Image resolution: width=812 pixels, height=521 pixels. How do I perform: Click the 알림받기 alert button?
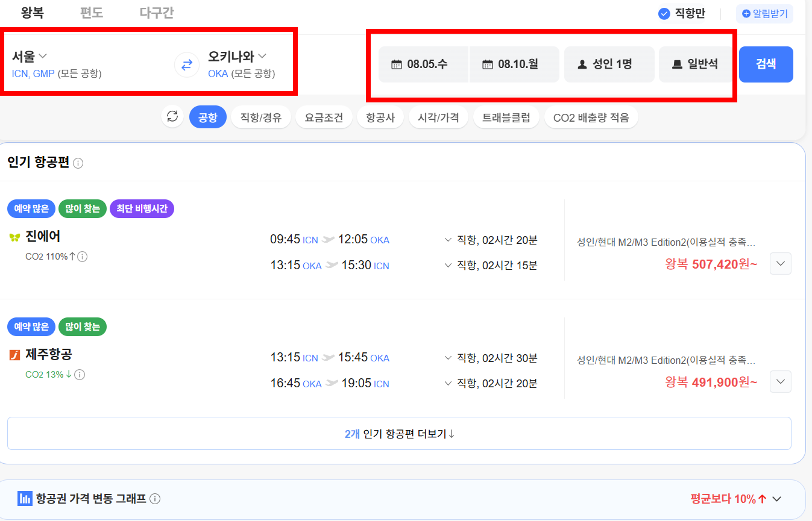point(764,13)
